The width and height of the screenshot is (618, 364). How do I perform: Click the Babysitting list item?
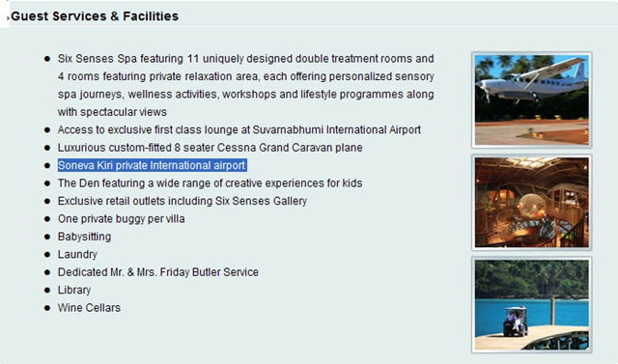pos(84,237)
